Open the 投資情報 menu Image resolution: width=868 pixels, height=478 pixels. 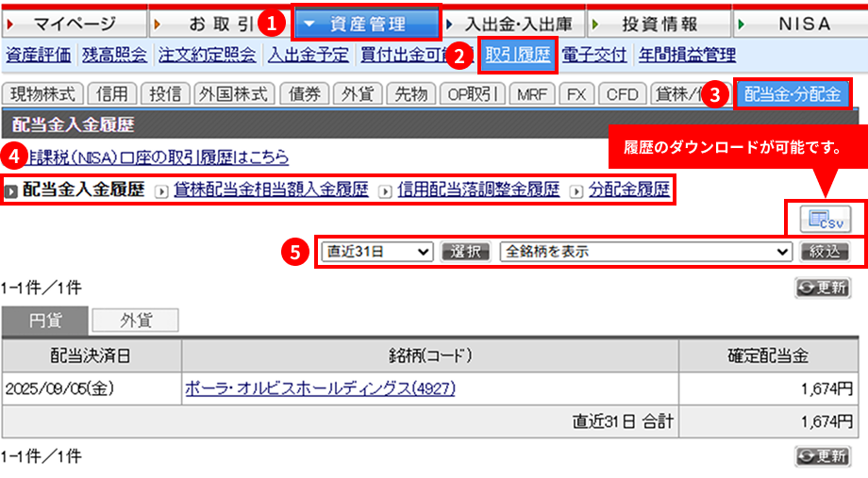(659, 24)
